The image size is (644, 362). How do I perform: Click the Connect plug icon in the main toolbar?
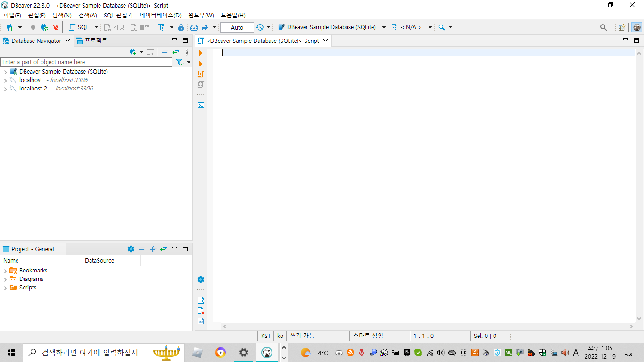(x=33, y=27)
